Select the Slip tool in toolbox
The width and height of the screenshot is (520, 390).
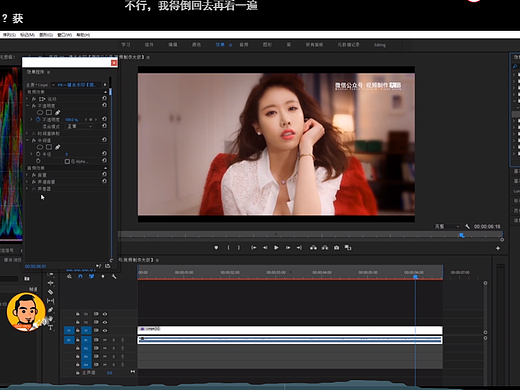click(x=51, y=301)
